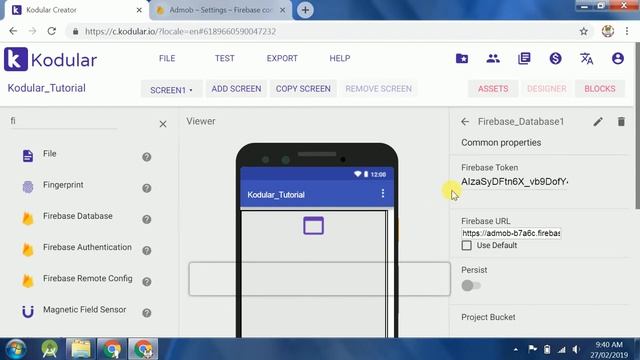Open the TEST menu

(x=224, y=58)
